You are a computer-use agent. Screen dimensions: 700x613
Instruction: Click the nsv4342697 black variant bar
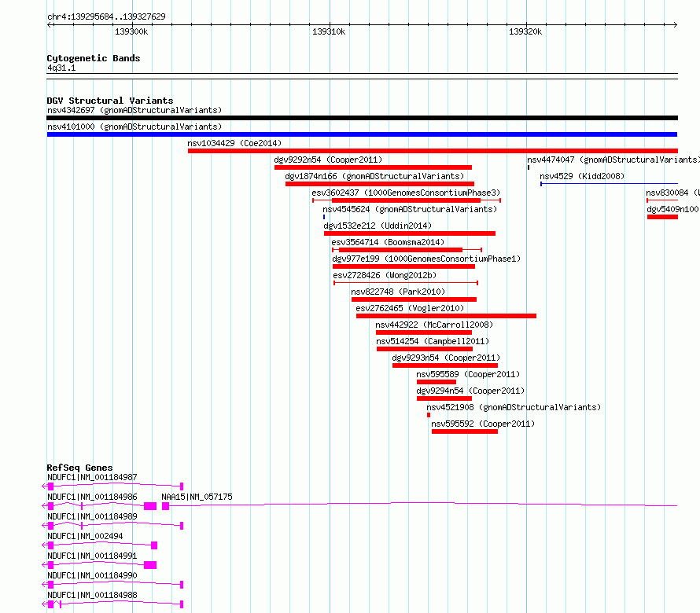[x=362, y=118]
